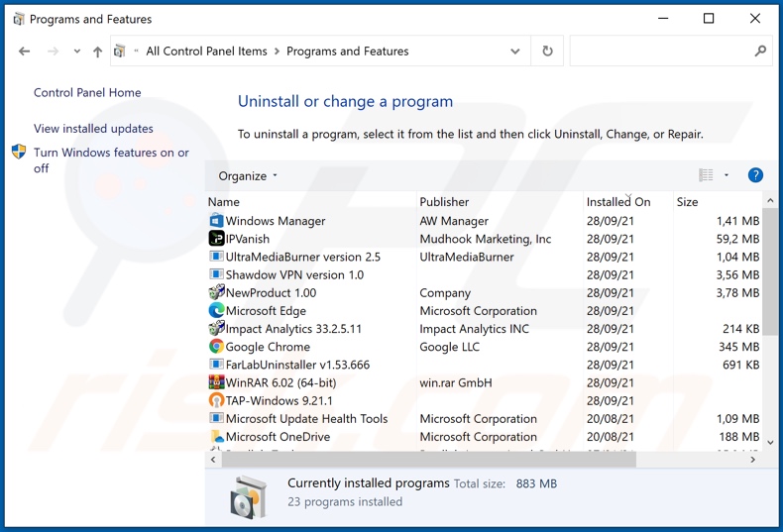The width and height of the screenshot is (783, 532).
Task: Go up one level with up arrow
Action: pos(97,52)
